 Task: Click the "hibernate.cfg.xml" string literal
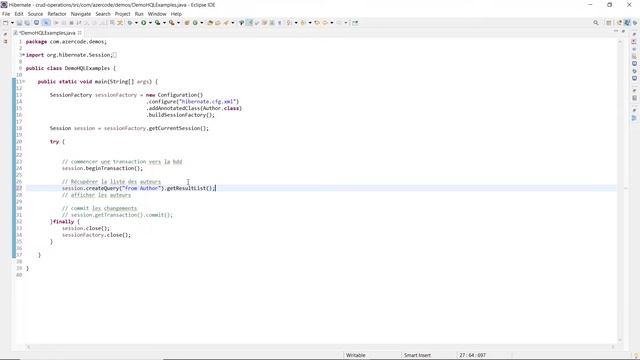208,101
